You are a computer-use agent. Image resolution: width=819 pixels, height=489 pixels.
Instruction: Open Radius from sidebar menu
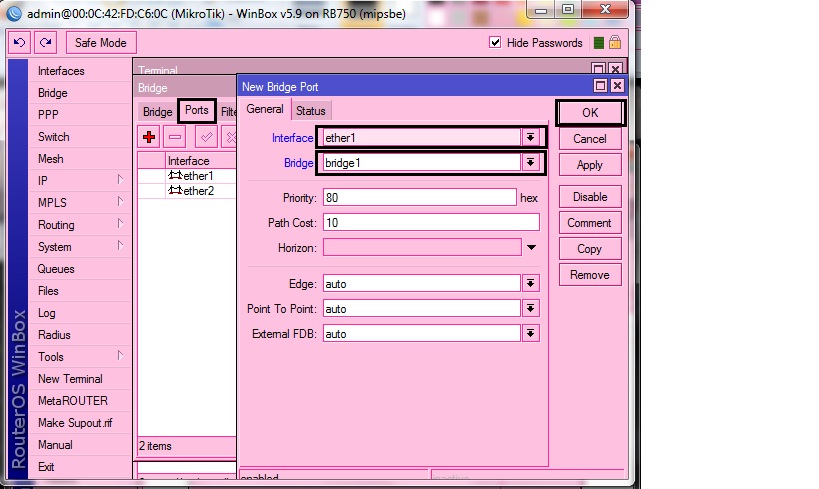pyautogui.click(x=54, y=334)
